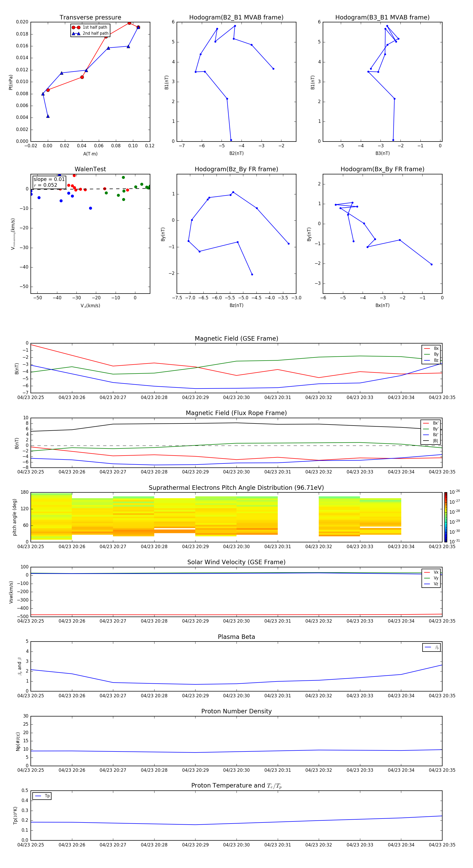
Task: Select the "pitch angle (deg)" axis label
Action: click(x=14, y=517)
